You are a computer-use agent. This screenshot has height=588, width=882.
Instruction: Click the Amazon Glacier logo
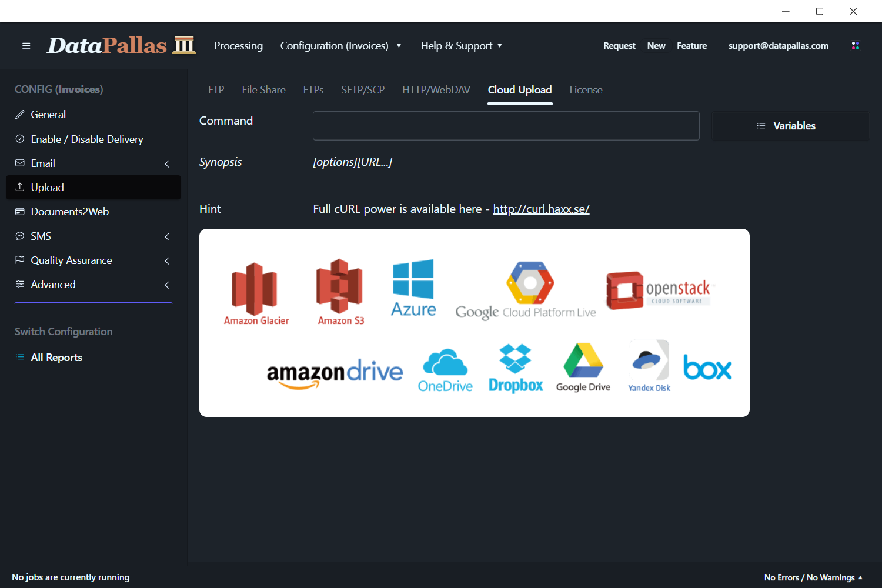coord(256,293)
